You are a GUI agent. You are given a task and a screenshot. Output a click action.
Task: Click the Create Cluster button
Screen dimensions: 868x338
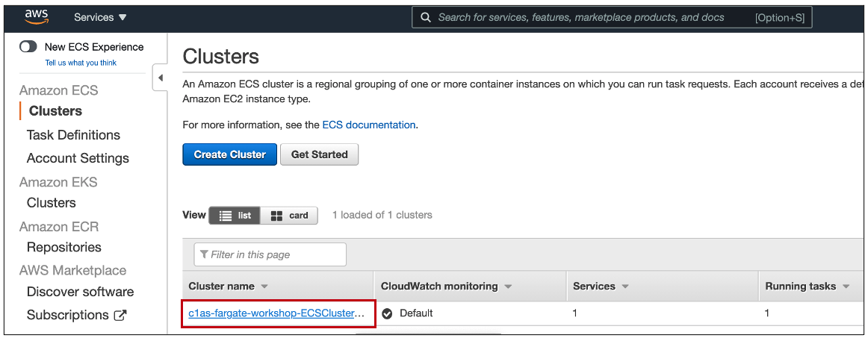tap(230, 154)
